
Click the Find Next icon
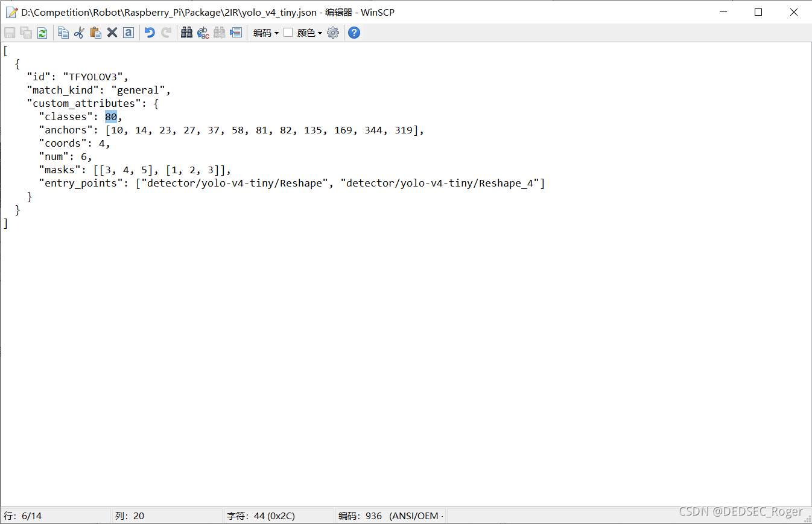pos(220,33)
